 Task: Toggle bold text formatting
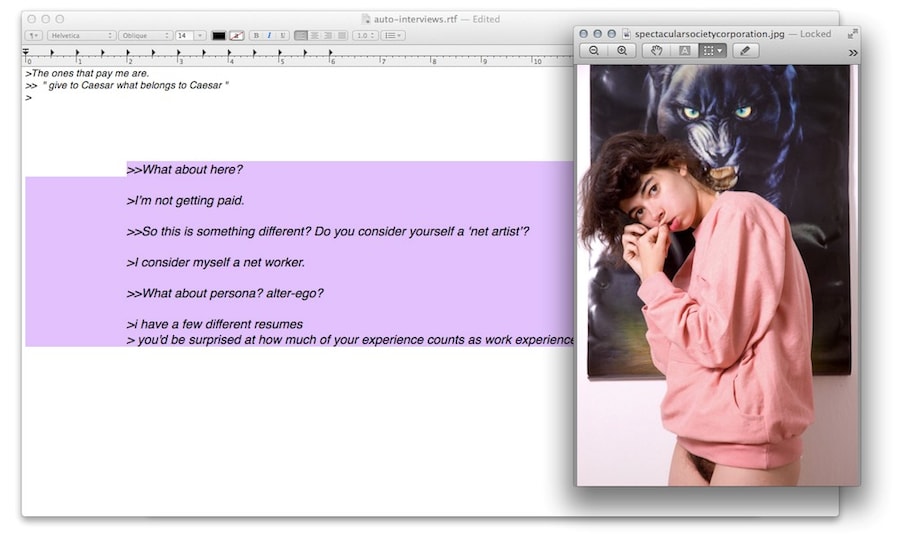(x=256, y=36)
